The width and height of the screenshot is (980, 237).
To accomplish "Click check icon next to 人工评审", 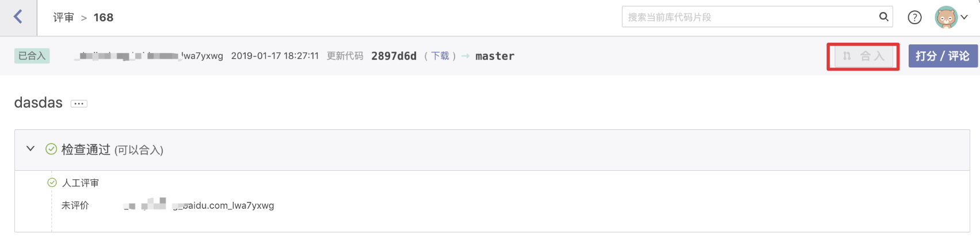I will point(52,183).
